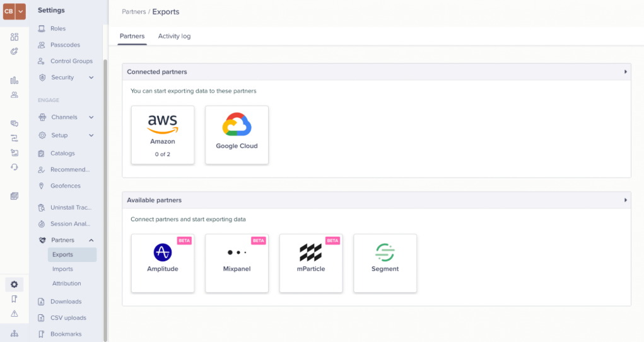Click the bookmark icon in left rail
This screenshot has width=644, height=342.
click(x=15, y=299)
